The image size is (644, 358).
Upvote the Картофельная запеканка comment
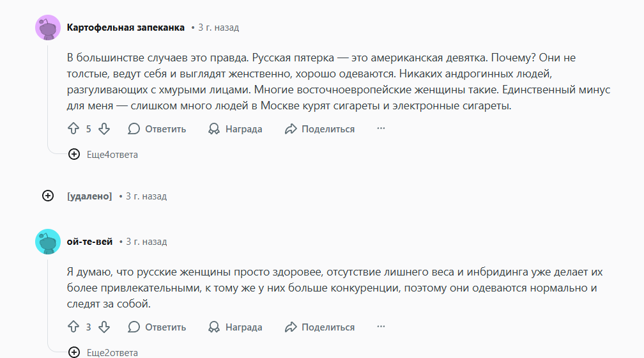click(x=73, y=128)
